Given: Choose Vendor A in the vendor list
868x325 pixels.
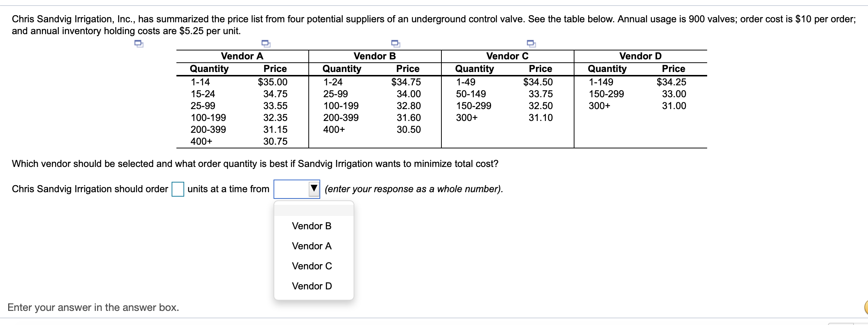Looking at the screenshot, I should 312,246.
